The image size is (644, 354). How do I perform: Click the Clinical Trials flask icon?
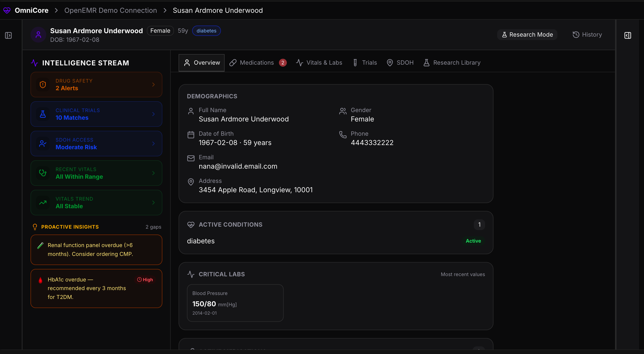(43, 114)
